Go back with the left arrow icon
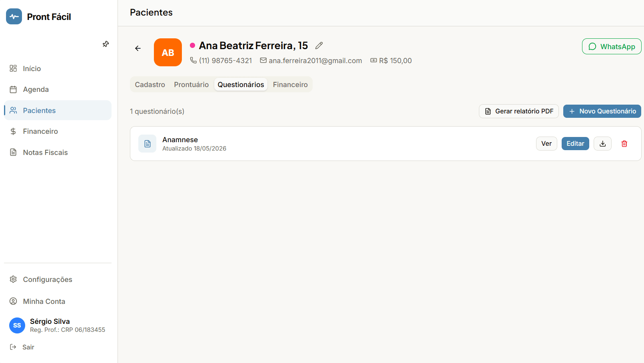 coord(138,48)
